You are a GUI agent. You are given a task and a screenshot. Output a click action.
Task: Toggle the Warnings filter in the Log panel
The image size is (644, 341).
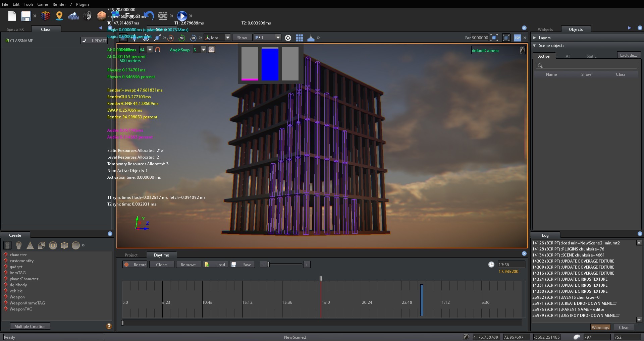pyautogui.click(x=600, y=327)
